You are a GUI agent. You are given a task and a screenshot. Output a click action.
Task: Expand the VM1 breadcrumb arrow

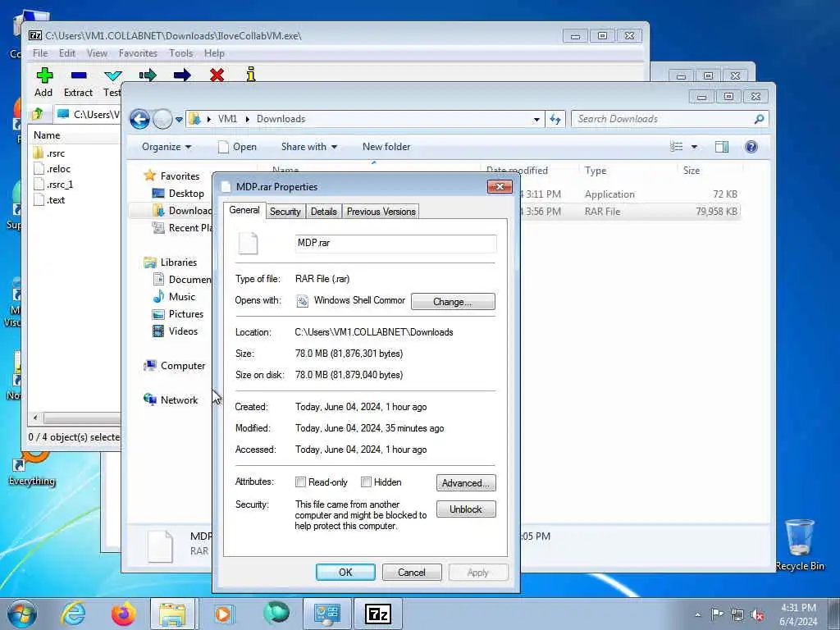248,119
